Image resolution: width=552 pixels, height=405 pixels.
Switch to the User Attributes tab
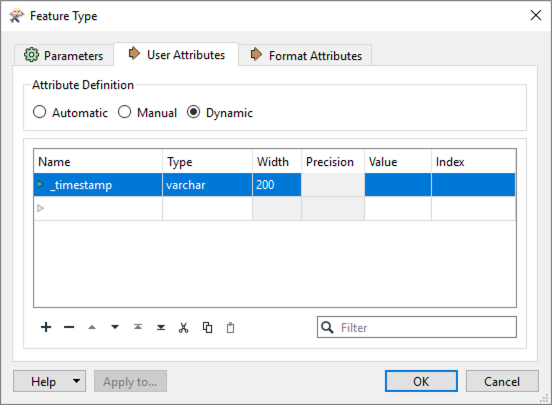[176, 55]
